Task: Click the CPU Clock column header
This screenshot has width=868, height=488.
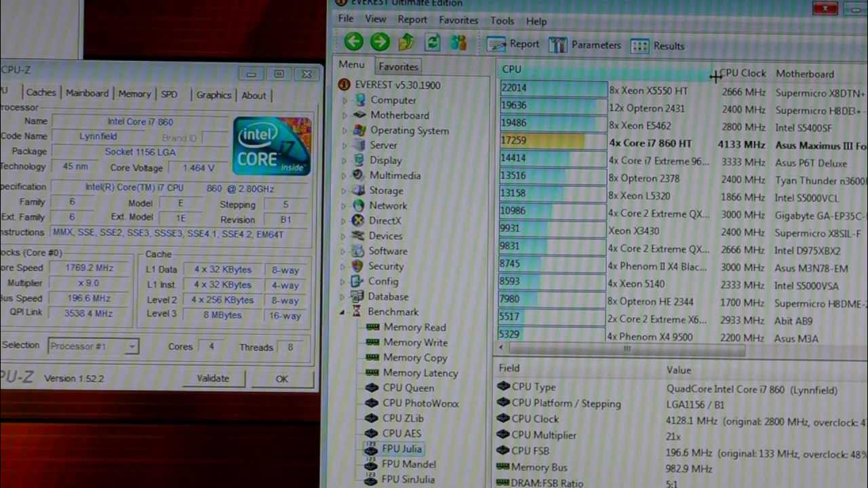Action: tap(743, 73)
